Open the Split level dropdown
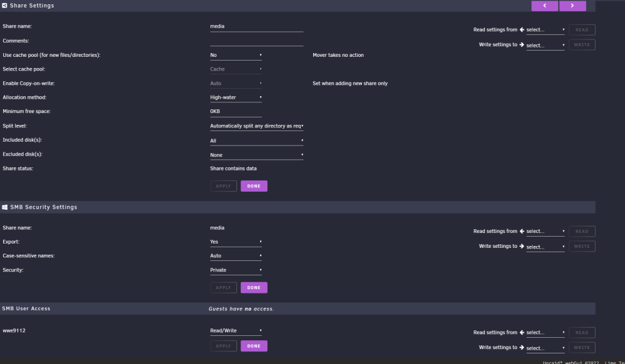625x364 pixels. pyautogui.click(x=257, y=126)
